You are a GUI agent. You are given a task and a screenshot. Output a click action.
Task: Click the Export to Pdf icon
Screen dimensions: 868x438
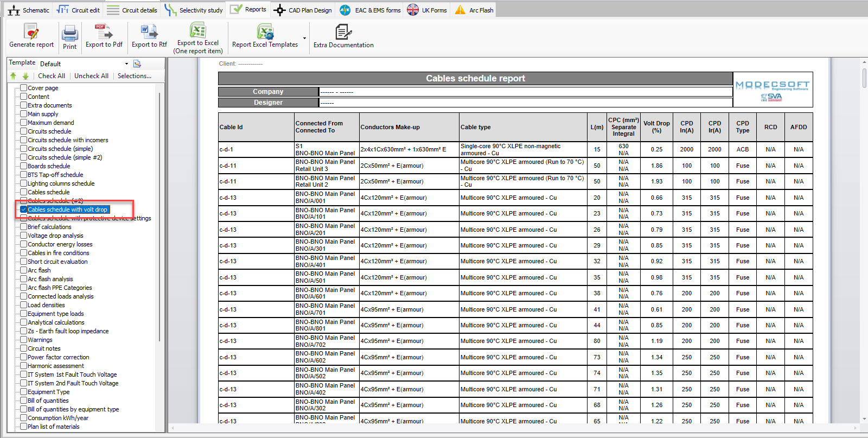coord(103,31)
